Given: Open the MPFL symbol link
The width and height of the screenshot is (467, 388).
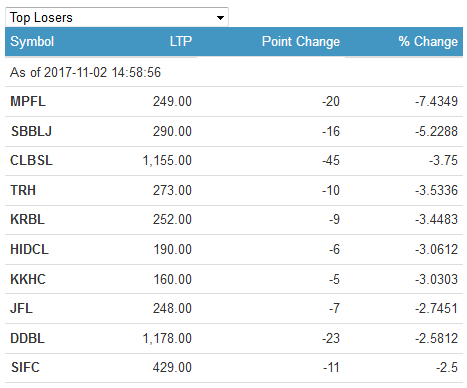Looking at the screenshot, I should pyautogui.click(x=28, y=101).
